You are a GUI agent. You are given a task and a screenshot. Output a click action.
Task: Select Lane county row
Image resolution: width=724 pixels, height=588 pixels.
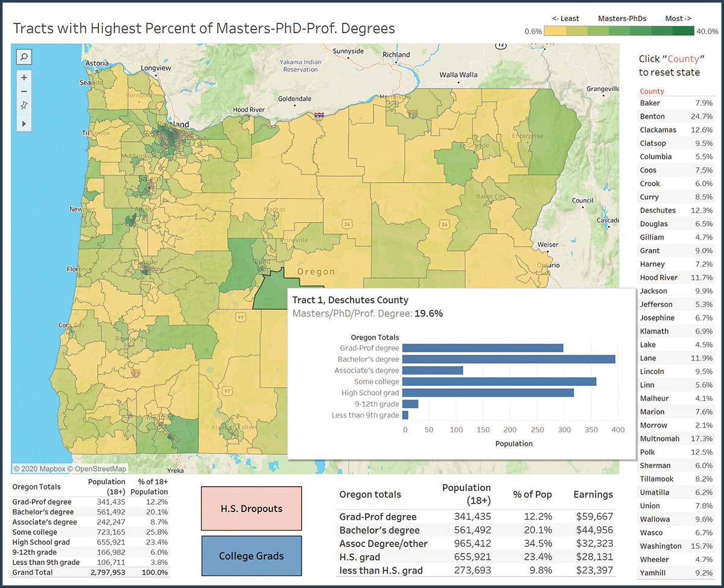676,358
